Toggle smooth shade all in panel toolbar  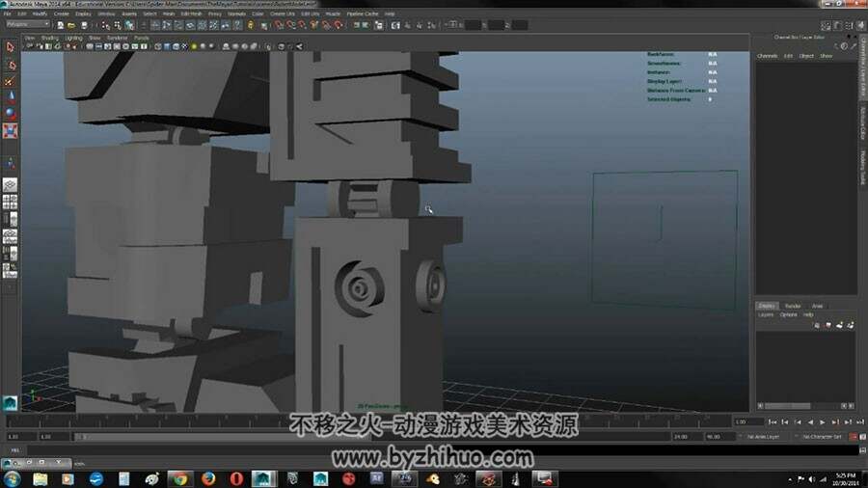tap(167, 47)
